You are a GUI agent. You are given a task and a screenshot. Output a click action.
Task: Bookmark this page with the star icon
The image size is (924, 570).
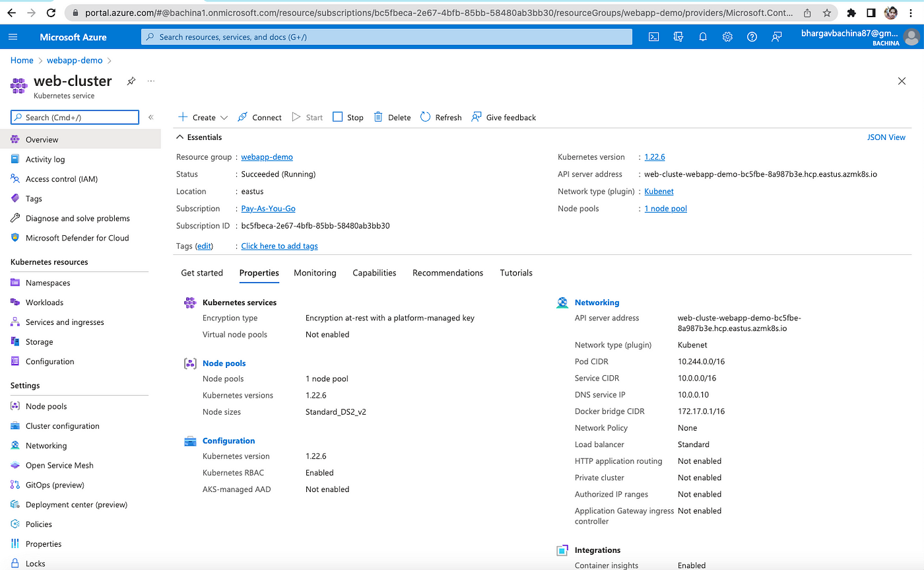[826, 13]
